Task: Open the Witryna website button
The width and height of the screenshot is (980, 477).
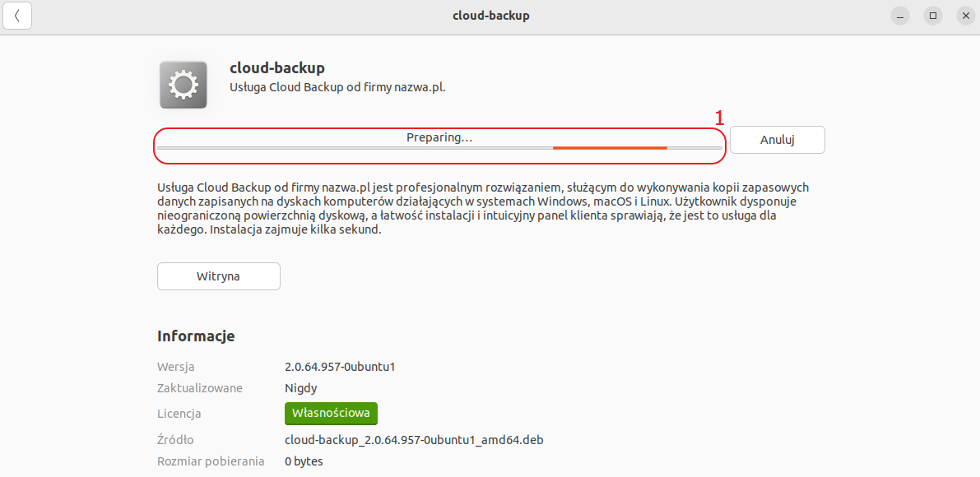Action: (x=219, y=276)
